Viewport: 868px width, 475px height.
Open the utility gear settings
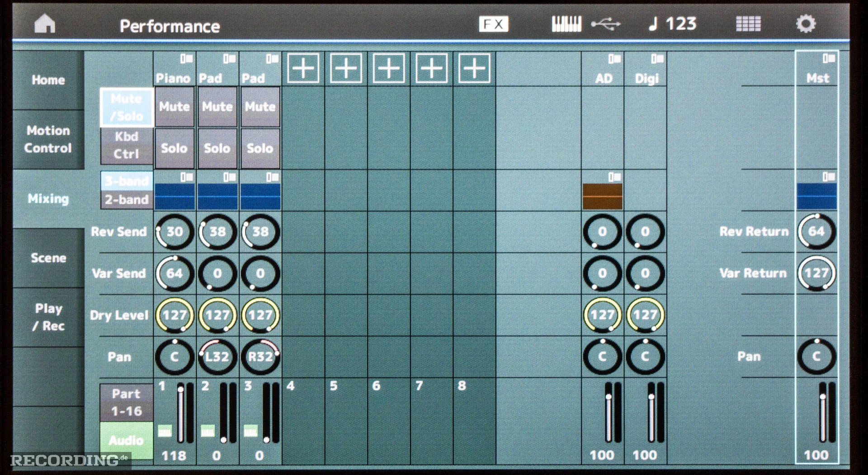coord(806,24)
